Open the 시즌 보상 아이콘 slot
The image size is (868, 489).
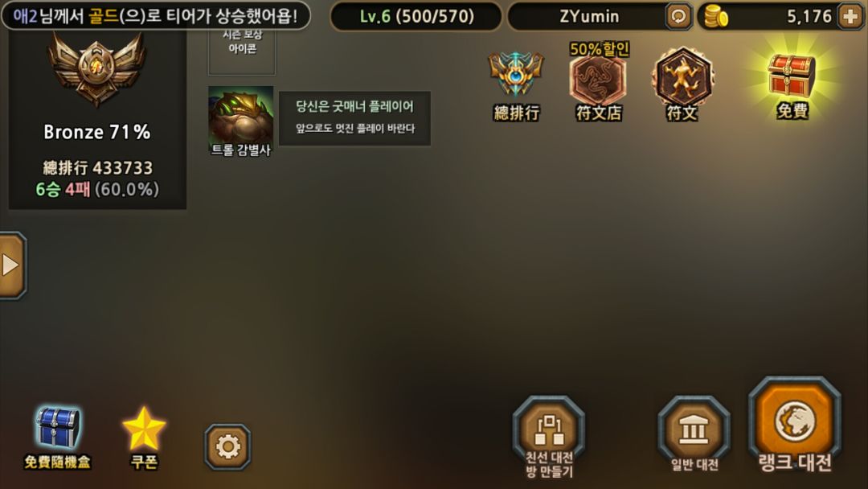(241, 51)
